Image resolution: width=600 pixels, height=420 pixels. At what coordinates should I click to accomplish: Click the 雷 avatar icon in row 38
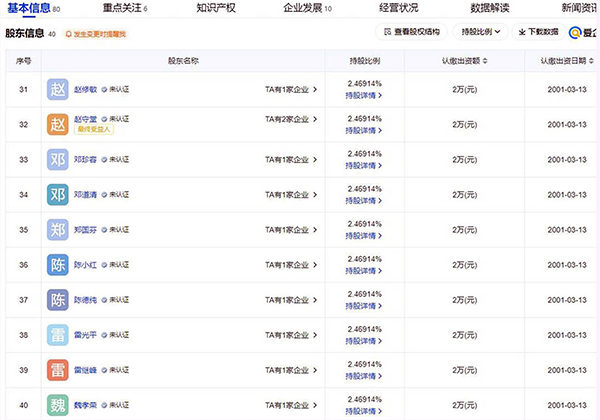(57, 335)
